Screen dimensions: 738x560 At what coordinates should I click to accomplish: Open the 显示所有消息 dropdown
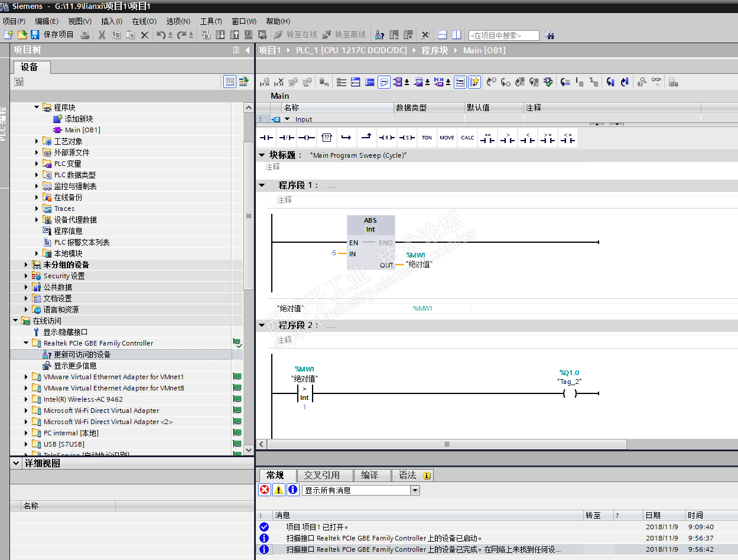(x=415, y=490)
